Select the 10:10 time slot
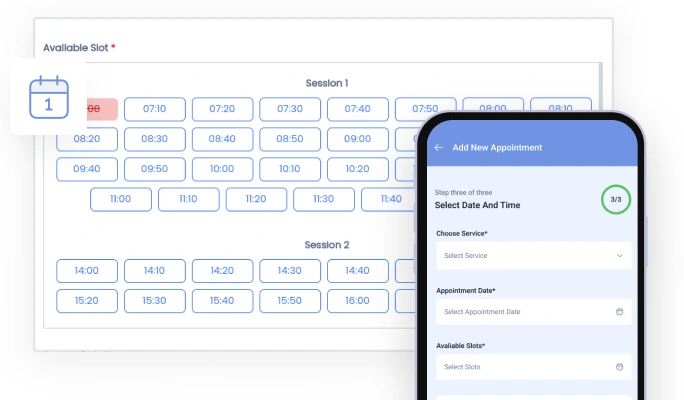This screenshot has width=684, height=400. (x=290, y=169)
